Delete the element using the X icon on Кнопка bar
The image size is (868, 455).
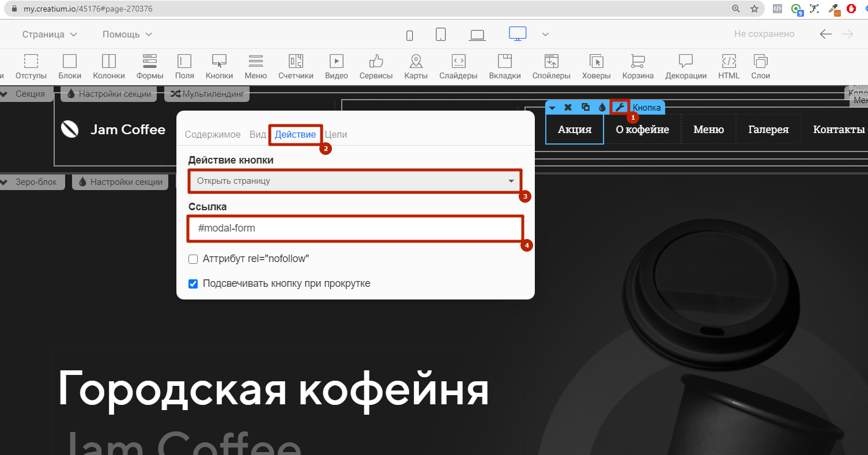568,107
